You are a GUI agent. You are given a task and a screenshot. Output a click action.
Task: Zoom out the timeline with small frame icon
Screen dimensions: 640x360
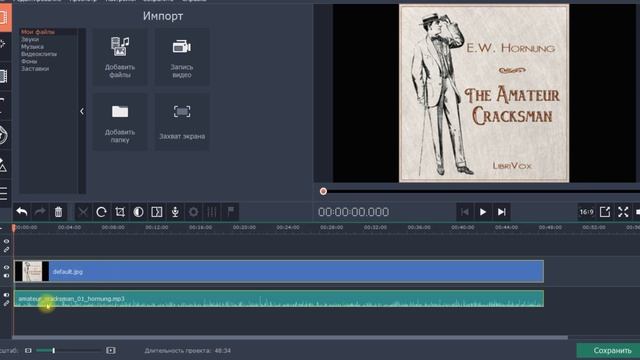[28, 351]
